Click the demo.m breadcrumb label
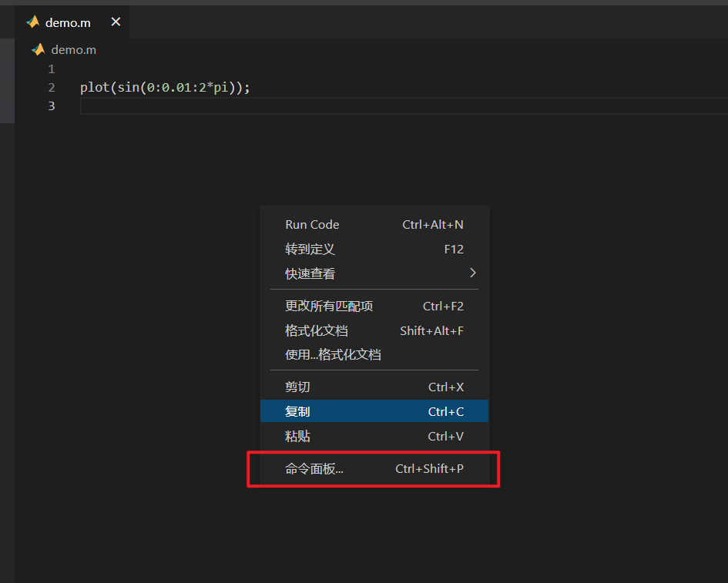This screenshot has width=728, height=583. [x=73, y=49]
